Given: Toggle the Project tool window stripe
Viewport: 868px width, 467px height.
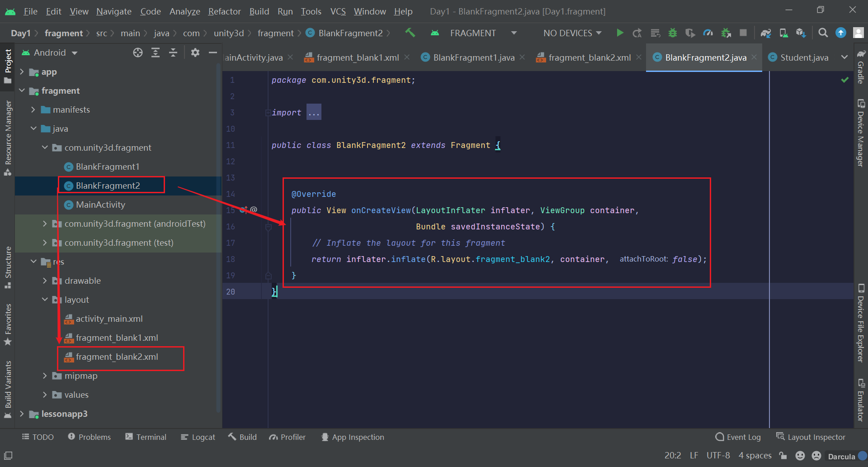Looking at the screenshot, I should pyautogui.click(x=8, y=66).
